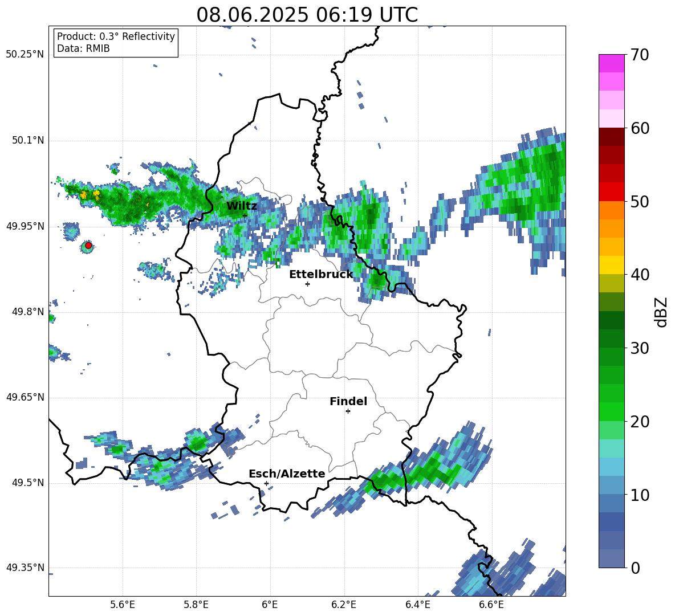Click the 50.1°N latitude tick label
This screenshot has width=675, height=616.
27,141
